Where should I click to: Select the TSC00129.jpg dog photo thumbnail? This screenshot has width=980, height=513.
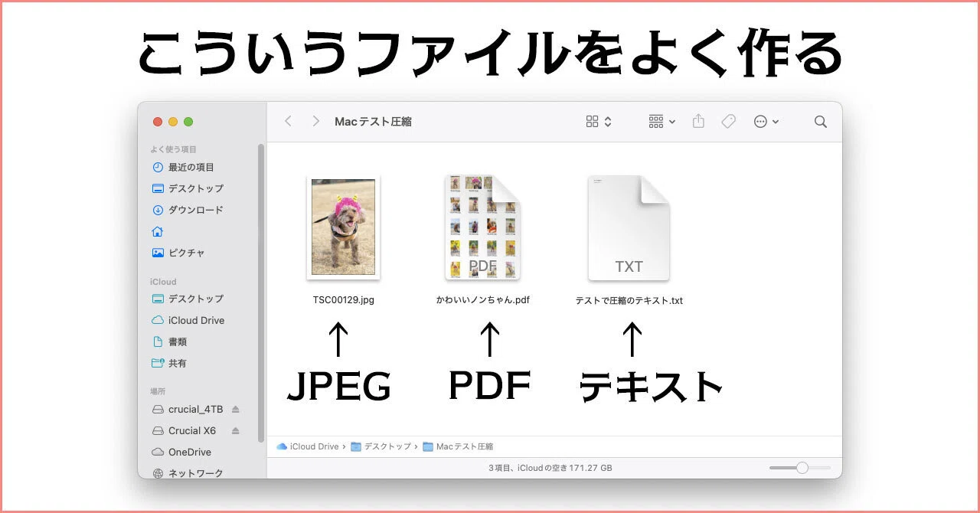click(x=344, y=227)
